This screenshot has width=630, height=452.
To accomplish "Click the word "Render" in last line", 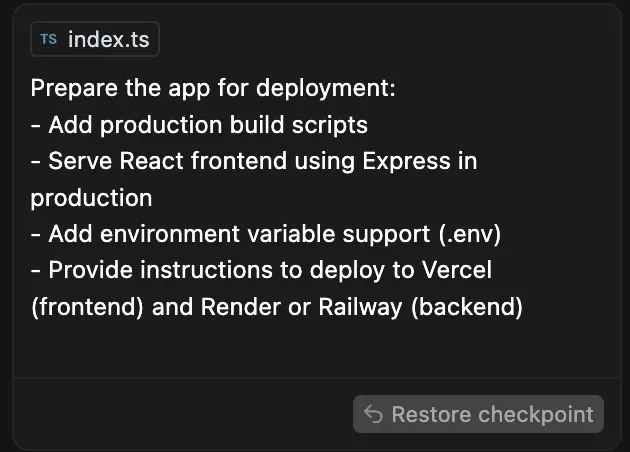I will (240, 307).
